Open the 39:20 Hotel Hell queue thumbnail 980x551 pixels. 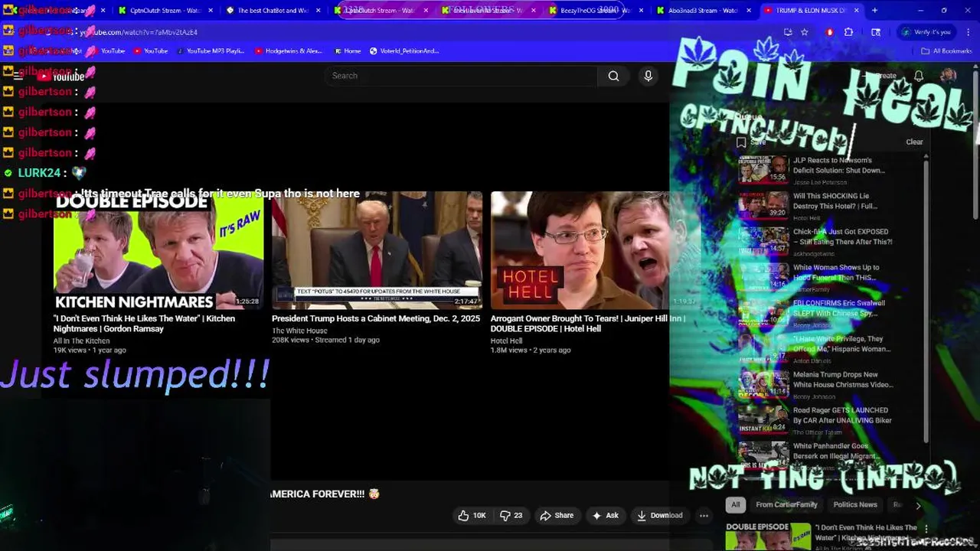click(763, 206)
